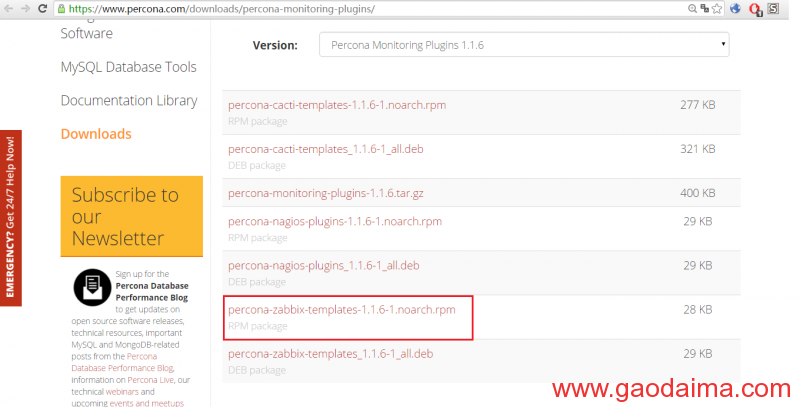Click the newsletter envelope circle icon
This screenshot has width=800, height=407.
point(92,287)
